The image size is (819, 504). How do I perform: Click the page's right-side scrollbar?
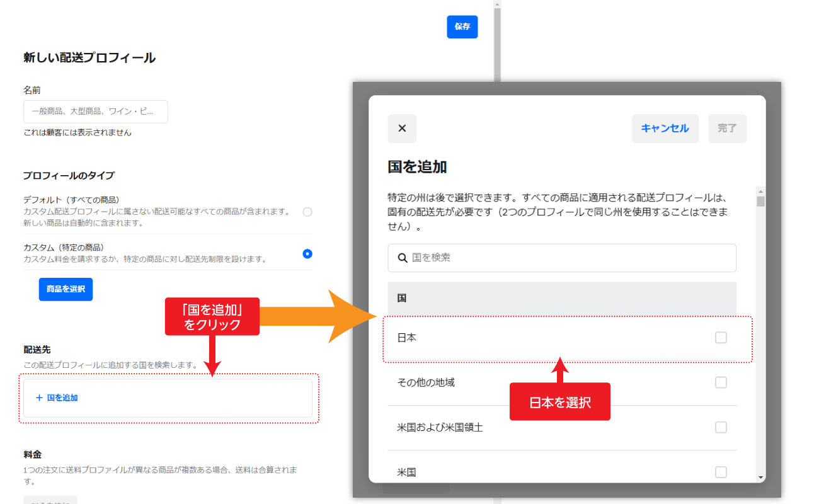click(x=498, y=38)
